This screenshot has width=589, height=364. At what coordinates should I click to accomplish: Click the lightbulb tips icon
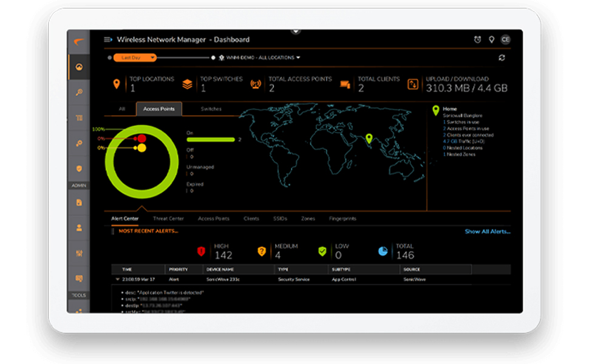click(x=491, y=39)
